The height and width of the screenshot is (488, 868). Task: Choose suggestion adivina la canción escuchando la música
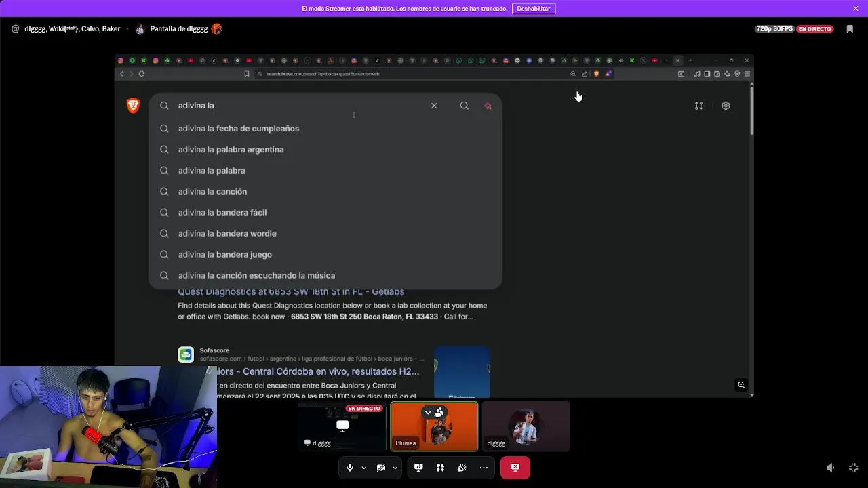click(325, 276)
